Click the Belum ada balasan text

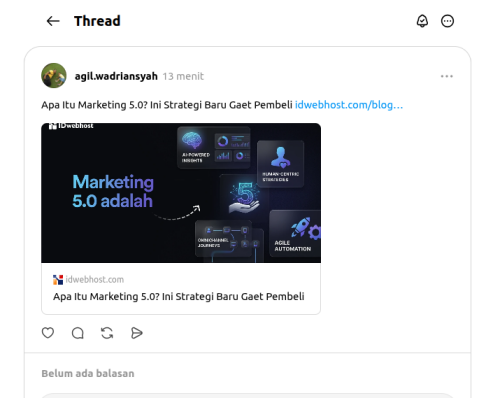point(88,373)
